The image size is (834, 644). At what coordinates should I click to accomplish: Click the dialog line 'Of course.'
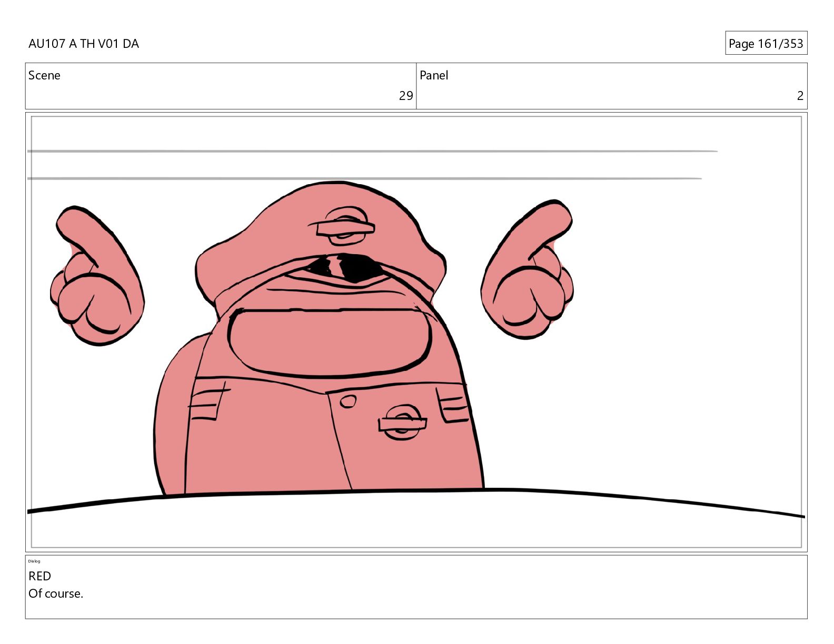pyautogui.click(x=56, y=593)
